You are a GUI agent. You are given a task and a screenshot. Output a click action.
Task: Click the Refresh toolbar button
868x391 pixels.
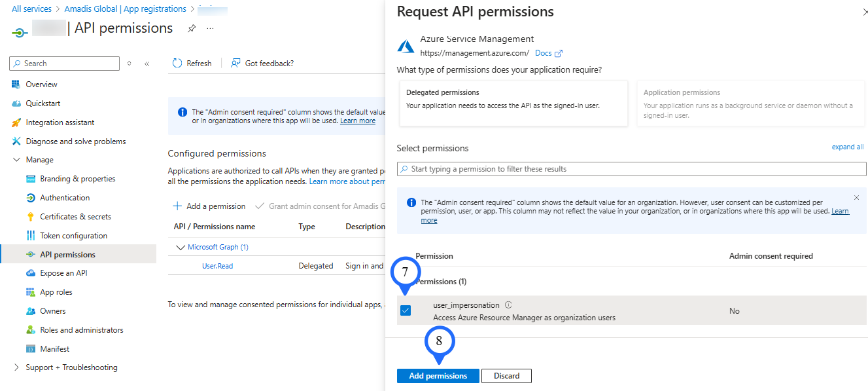click(192, 64)
